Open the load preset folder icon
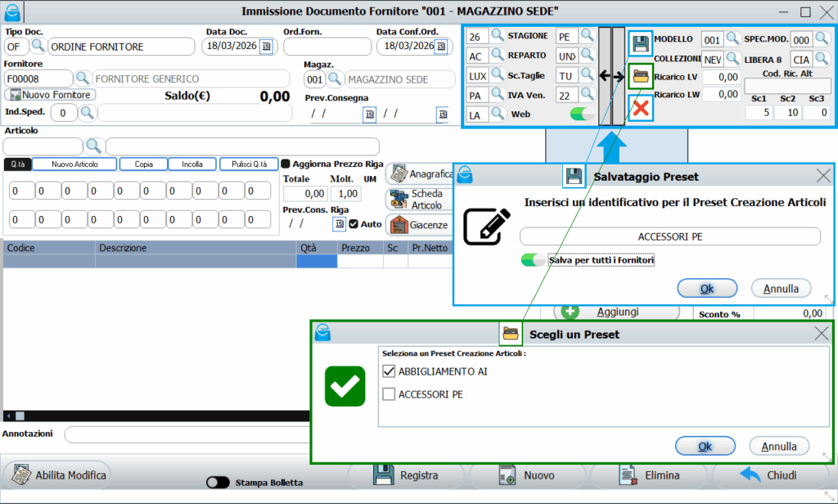 click(641, 76)
